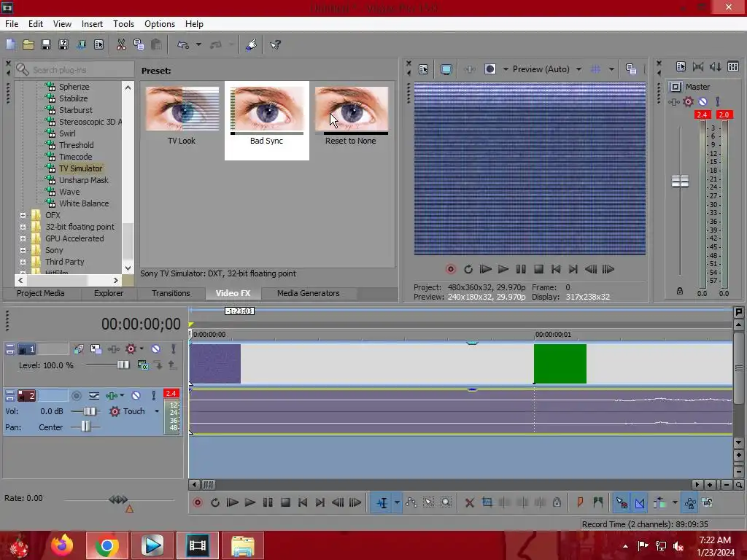
Task: Select the Unsharp Mask plug-in
Action: click(x=83, y=180)
